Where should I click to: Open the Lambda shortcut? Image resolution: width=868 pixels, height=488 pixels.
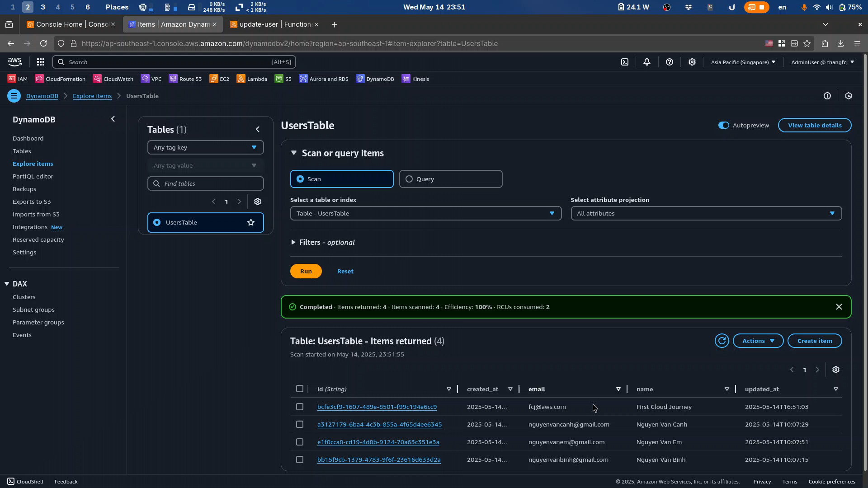tap(252, 79)
